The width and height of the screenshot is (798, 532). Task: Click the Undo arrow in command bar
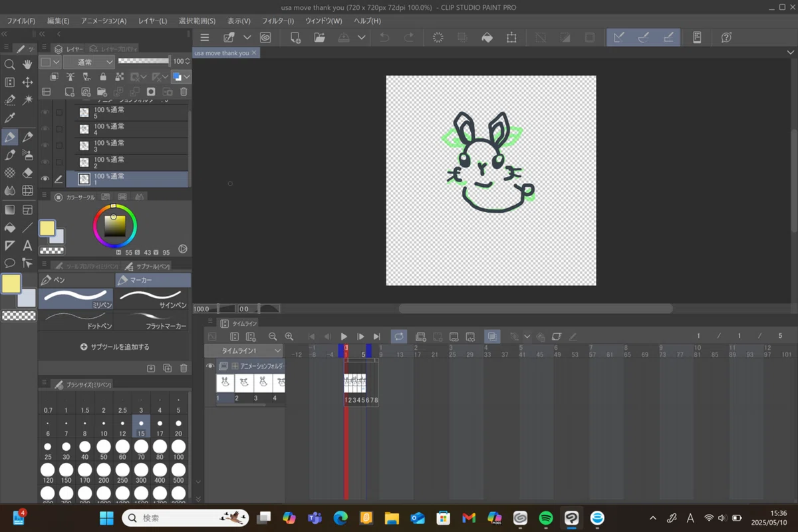point(384,38)
